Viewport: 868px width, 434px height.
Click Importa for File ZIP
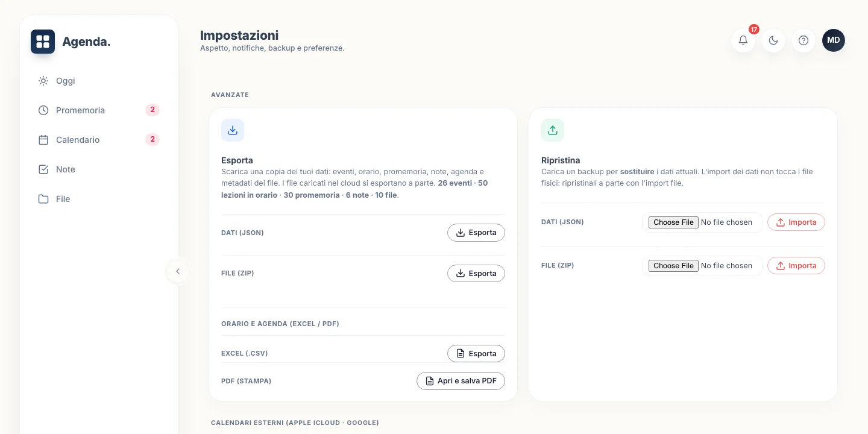tap(796, 266)
